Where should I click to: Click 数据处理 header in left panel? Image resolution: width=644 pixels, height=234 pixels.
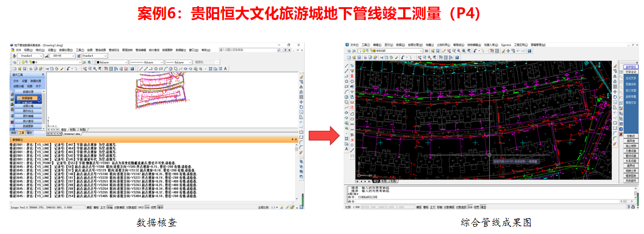tap(28, 92)
